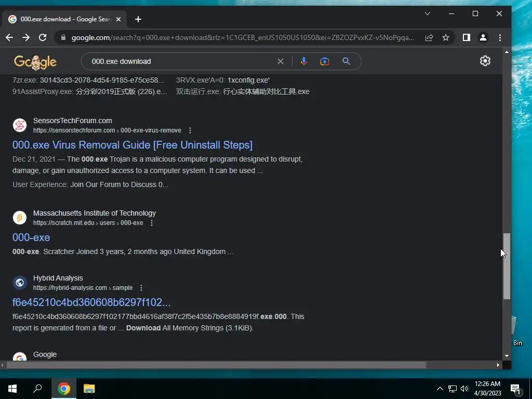Open volume control tray icon
532x399 pixels.
[x=464, y=389]
